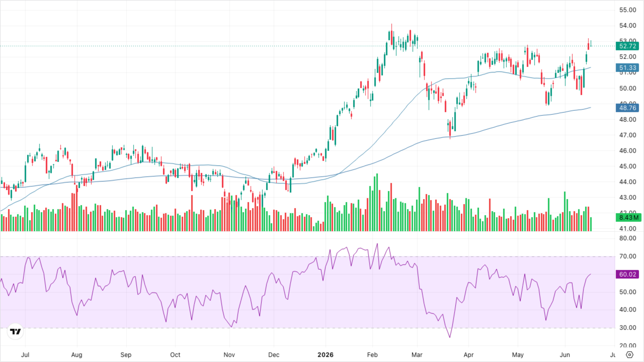This screenshot has width=644, height=362.
Task: Click the 45.00 price scale label
Action: [x=627, y=166]
